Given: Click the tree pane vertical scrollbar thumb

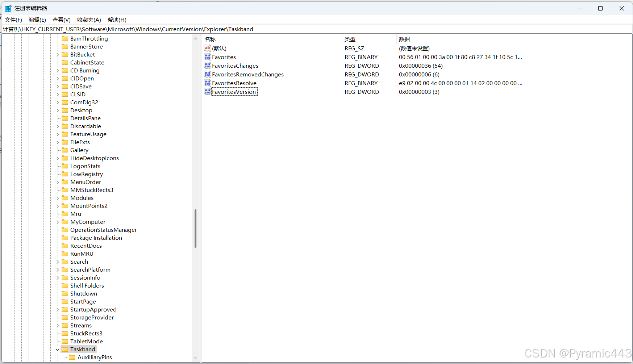Looking at the screenshot, I should pos(196,229).
